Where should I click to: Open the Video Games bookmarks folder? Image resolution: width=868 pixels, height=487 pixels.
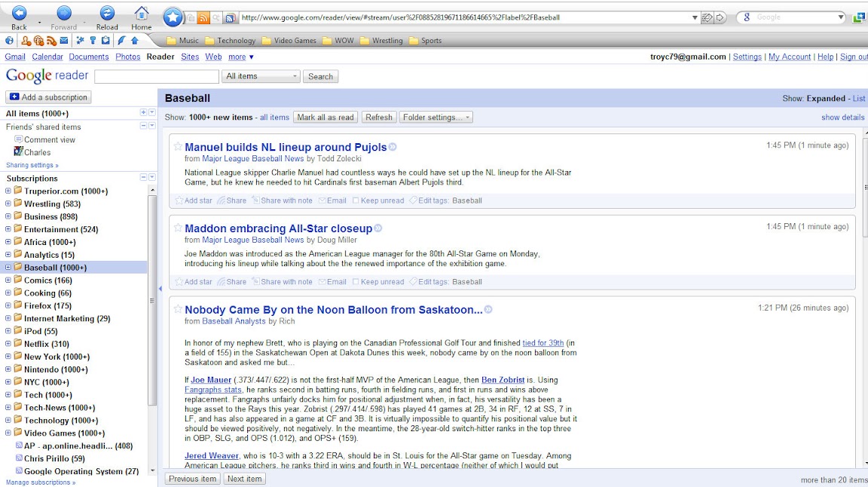pos(289,41)
